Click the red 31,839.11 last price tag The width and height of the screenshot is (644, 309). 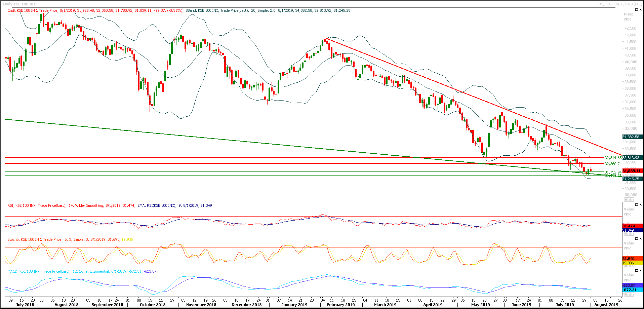click(632, 171)
